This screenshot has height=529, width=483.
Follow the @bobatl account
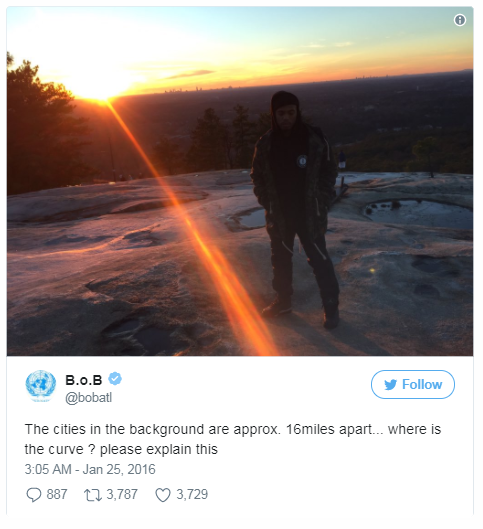tap(413, 384)
